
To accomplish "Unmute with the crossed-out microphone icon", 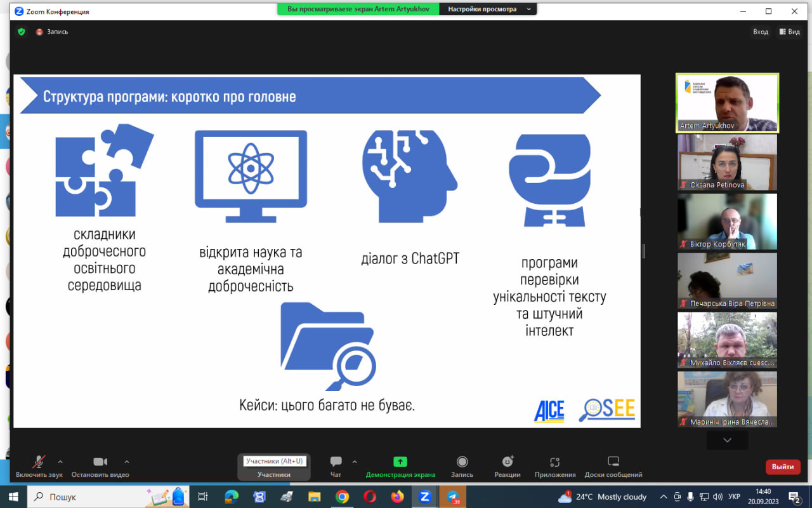I will 39,462.
